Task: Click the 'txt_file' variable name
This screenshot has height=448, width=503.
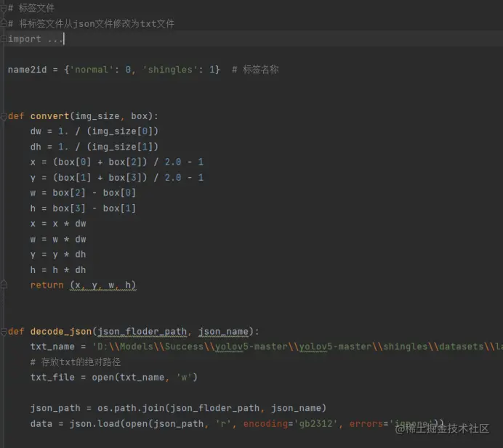Action: 52,377
